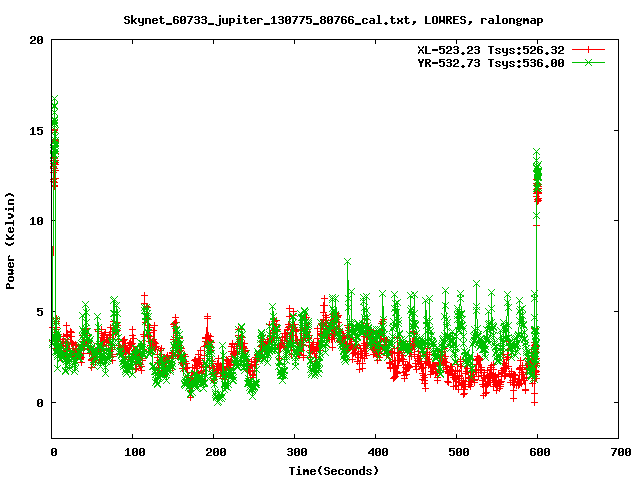Click y-axis tick label 0
The height and width of the screenshot is (480, 640).
pos(40,403)
